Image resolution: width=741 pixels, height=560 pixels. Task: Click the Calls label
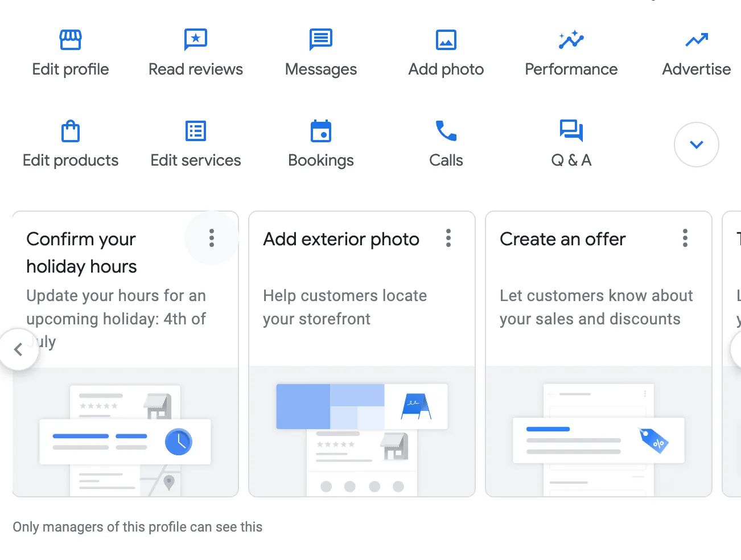(x=446, y=160)
